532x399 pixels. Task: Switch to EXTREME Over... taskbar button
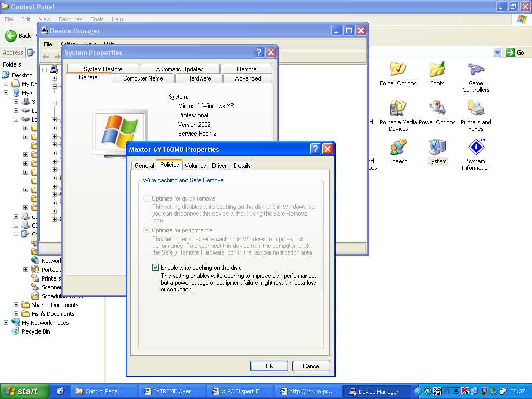tap(171, 391)
